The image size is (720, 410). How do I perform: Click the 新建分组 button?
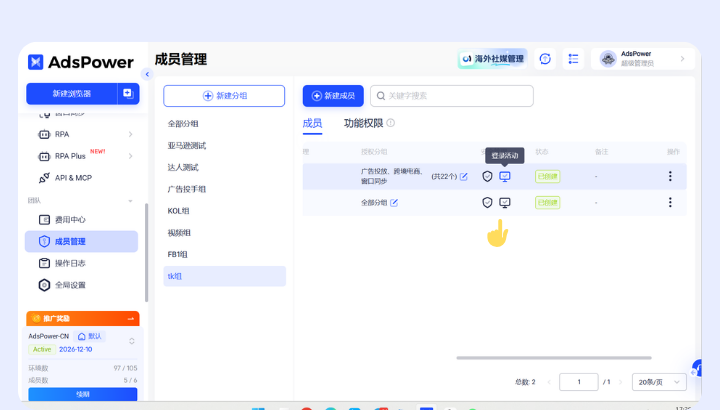pos(224,96)
